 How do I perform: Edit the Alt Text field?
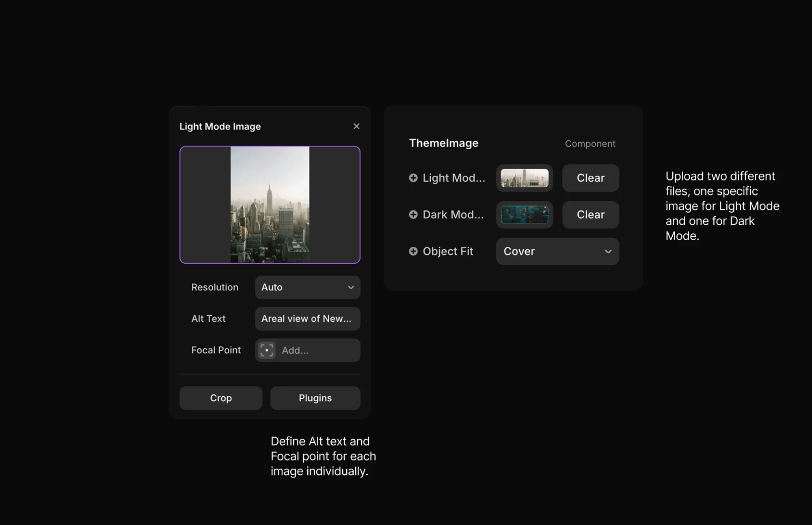tap(307, 319)
